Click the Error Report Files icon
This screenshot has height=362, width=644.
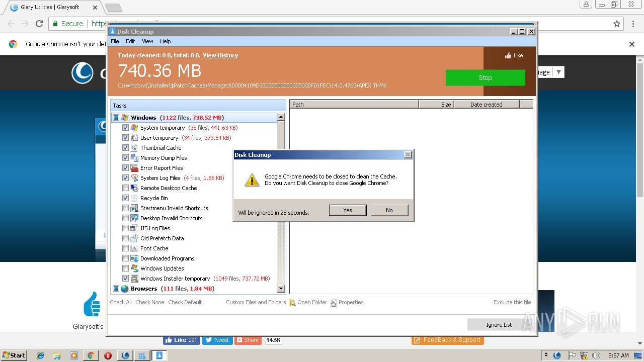pyautogui.click(x=134, y=168)
